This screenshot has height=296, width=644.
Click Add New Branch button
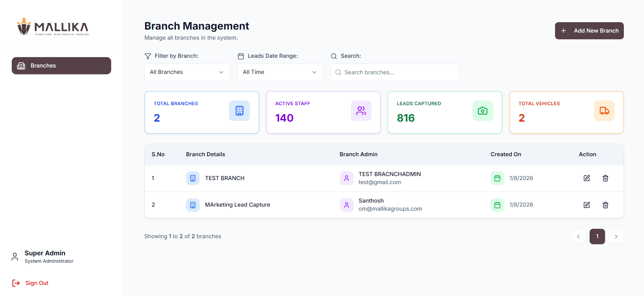pos(589,31)
